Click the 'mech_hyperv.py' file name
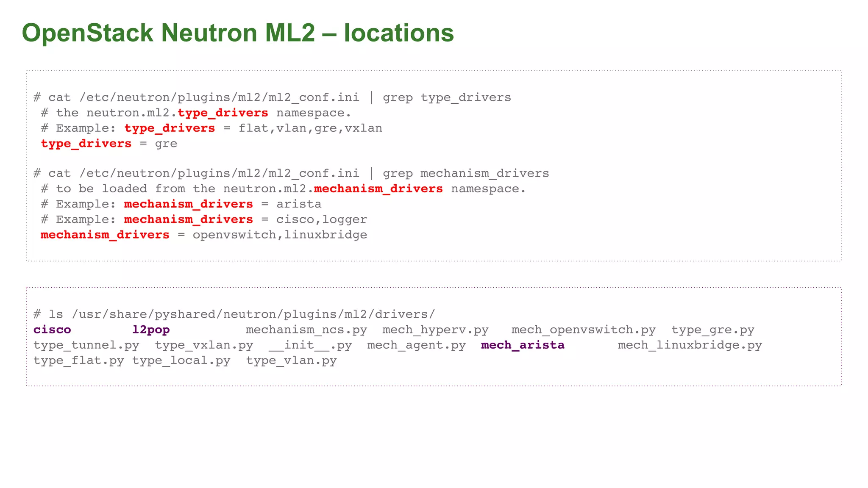Screen dimensions: 868x488 (x=435, y=330)
